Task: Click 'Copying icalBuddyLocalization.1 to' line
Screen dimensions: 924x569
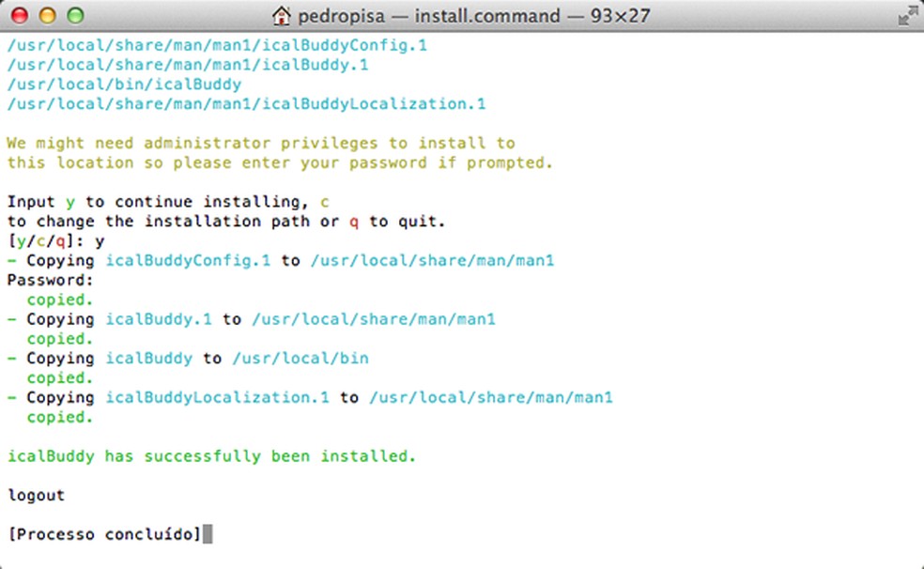Action: (x=310, y=397)
